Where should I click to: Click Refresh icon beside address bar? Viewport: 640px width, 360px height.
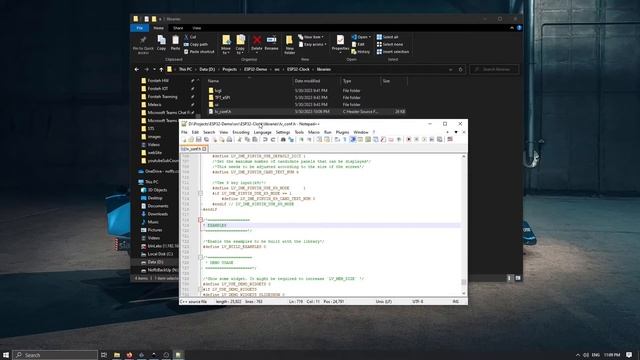coord(460,69)
